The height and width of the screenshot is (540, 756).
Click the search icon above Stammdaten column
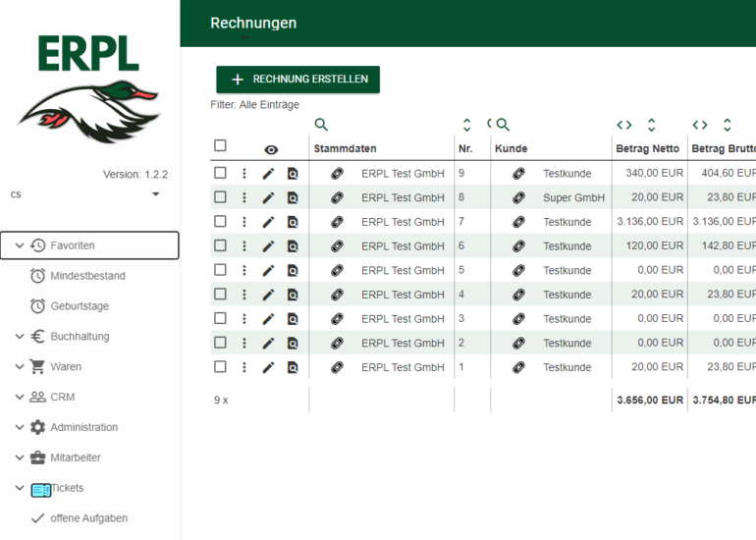pyautogui.click(x=321, y=125)
